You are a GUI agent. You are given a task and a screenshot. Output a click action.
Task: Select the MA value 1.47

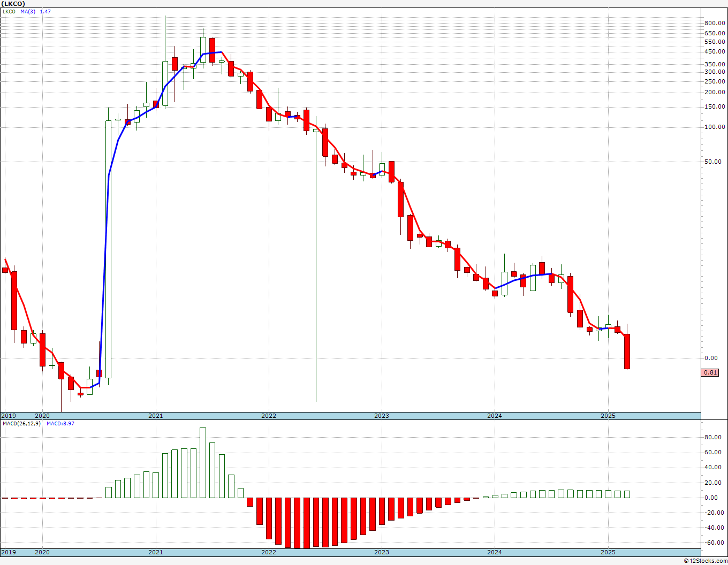tap(45, 11)
